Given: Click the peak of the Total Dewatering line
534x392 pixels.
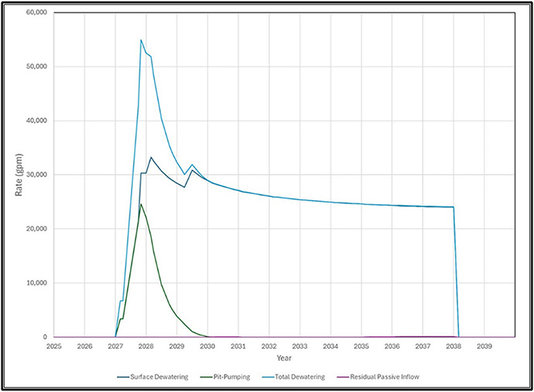Looking at the screenshot, I should pos(141,40).
